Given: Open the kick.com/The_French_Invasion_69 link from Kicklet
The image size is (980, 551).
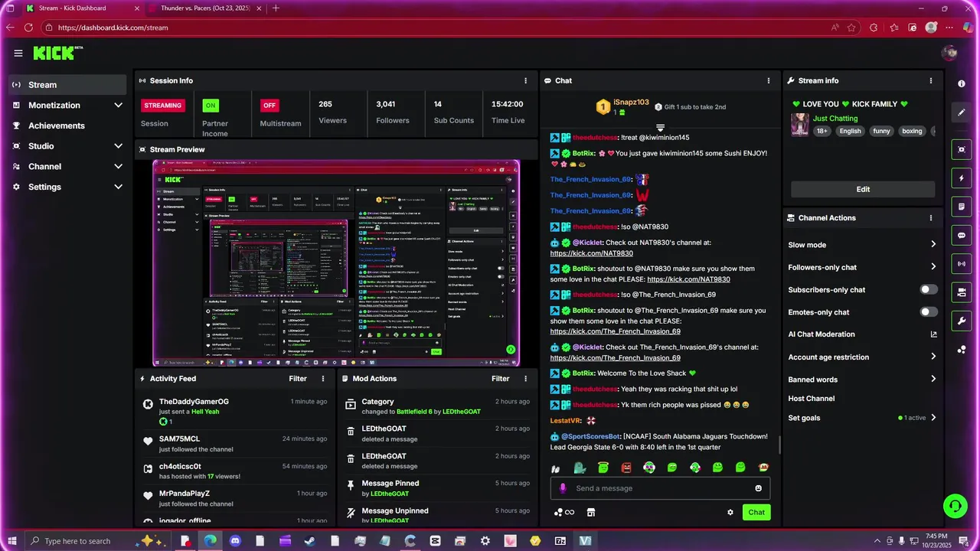Looking at the screenshot, I should point(615,358).
